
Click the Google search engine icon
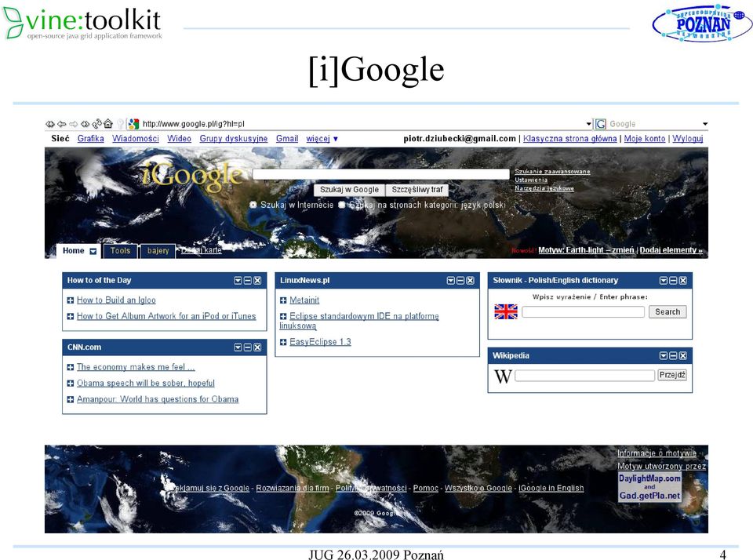[600, 124]
